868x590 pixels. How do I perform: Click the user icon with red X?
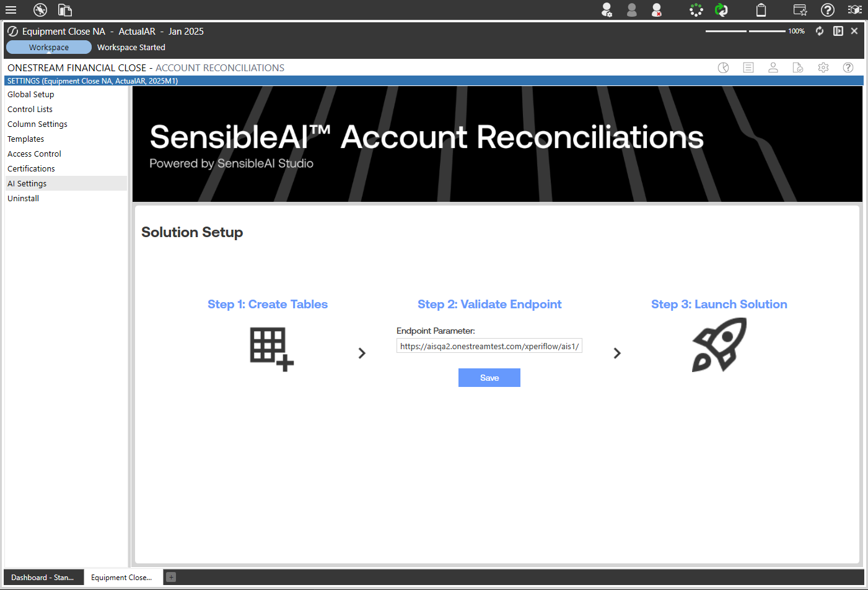coord(657,10)
